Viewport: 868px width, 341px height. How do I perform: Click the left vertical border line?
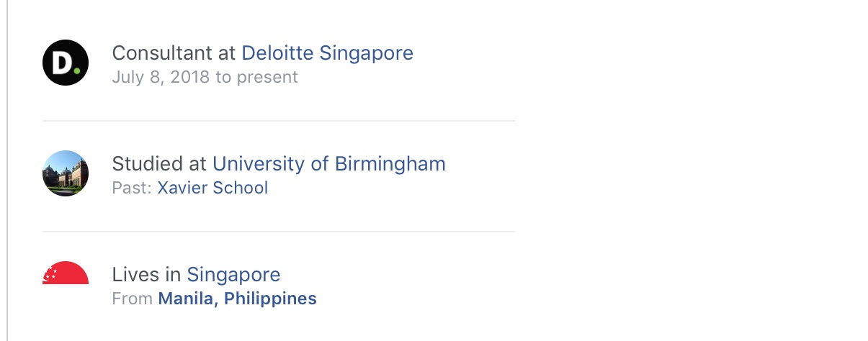point(7,170)
